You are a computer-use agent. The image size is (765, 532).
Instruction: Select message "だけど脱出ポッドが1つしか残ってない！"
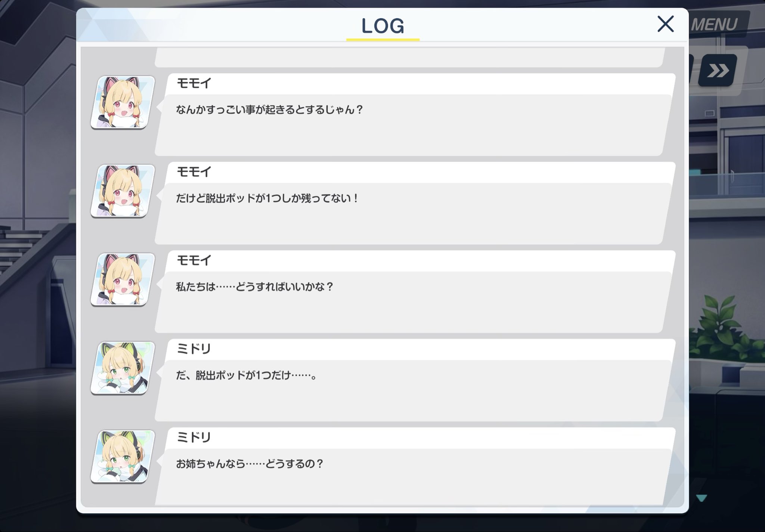coord(267,198)
